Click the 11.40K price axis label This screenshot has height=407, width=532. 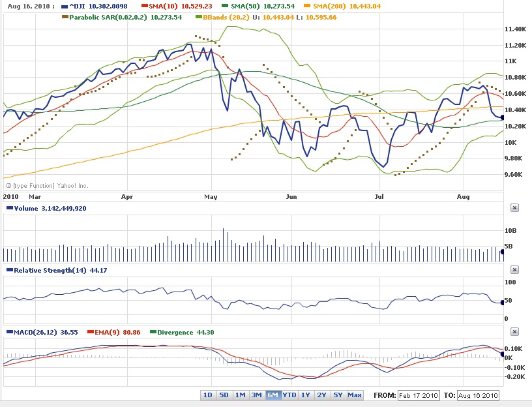515,29
